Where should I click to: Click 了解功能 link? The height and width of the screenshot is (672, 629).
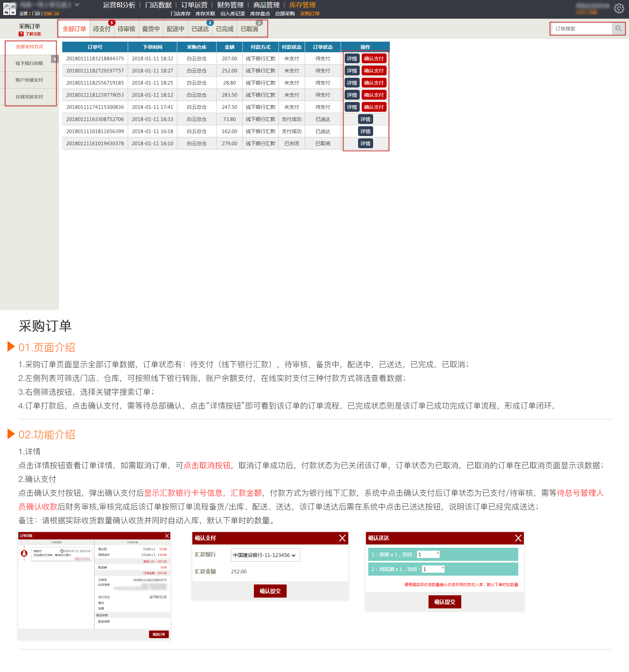[x=33, y=34]
